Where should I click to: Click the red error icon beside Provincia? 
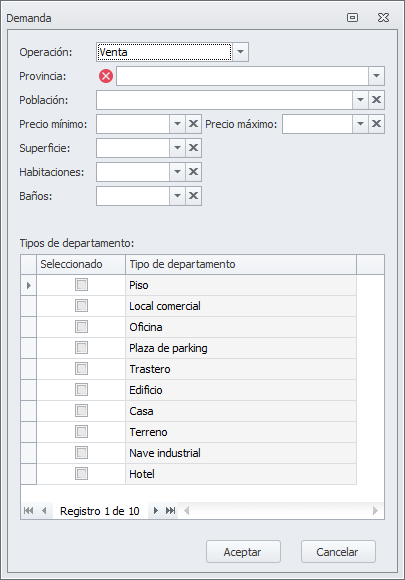tap(106, 76)
